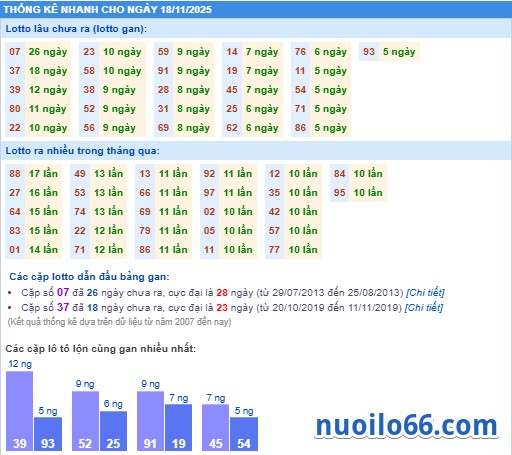
Task: Select the bar labeled 19
Action: tap(178, 428)
